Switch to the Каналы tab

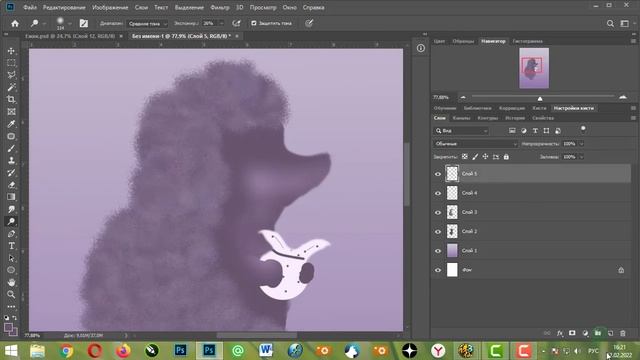461,118
